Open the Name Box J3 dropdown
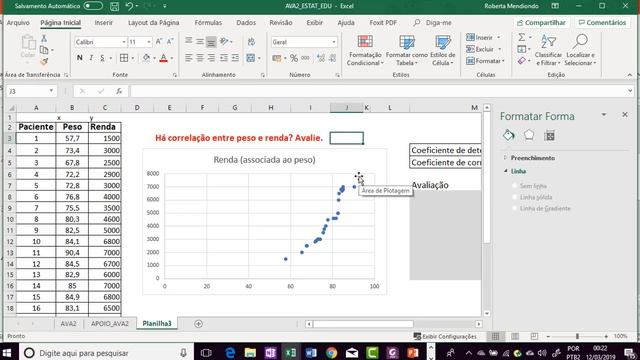This screenshot has height=360, width=640. (51, 91)
